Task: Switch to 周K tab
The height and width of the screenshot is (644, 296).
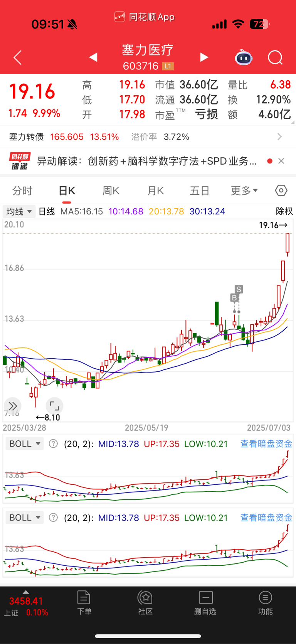Action: click(111, 191)
